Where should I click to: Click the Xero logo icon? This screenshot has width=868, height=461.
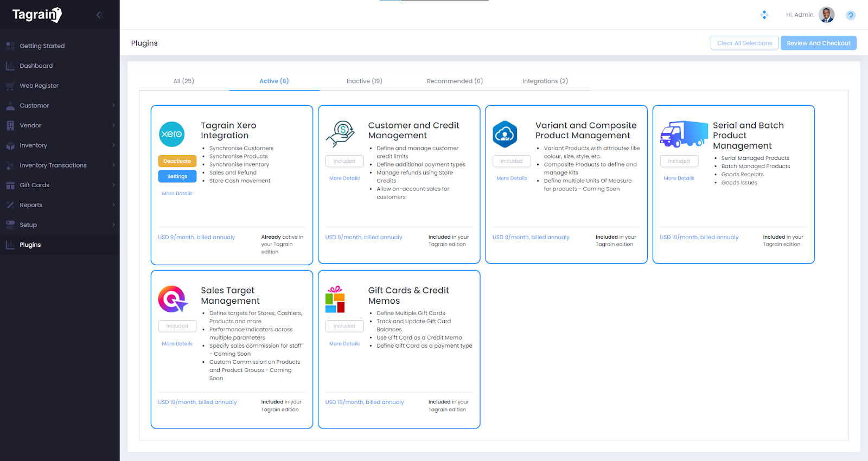point(172,134)
